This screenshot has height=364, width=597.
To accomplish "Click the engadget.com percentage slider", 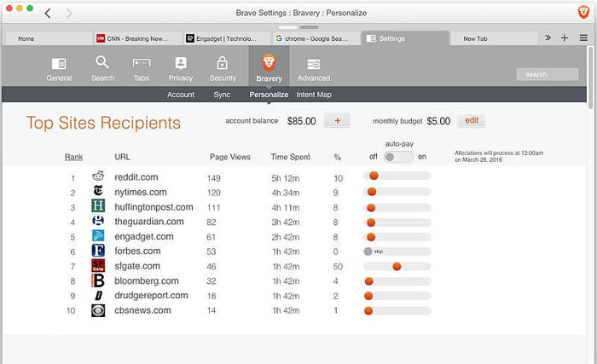I will 397,237.
